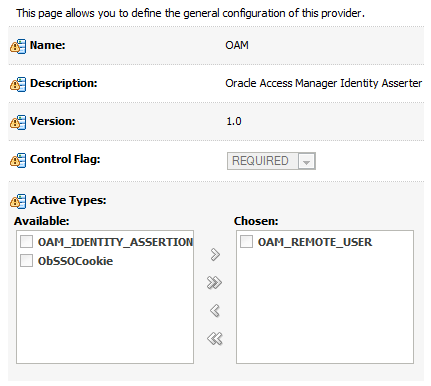
Task: Select the OAM_REMOTE_USER entry in Chosen
Action: 315,242
